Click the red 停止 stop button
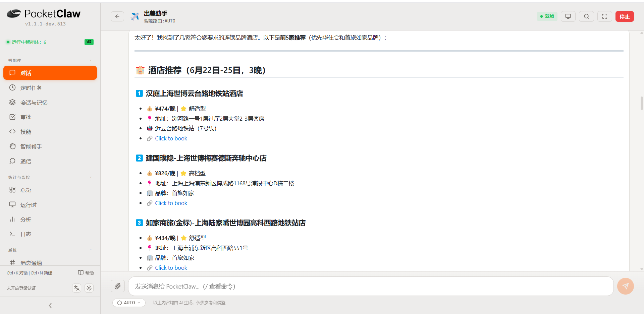The width and height of the screenshot is (644, 314). [x=625, y=16]
